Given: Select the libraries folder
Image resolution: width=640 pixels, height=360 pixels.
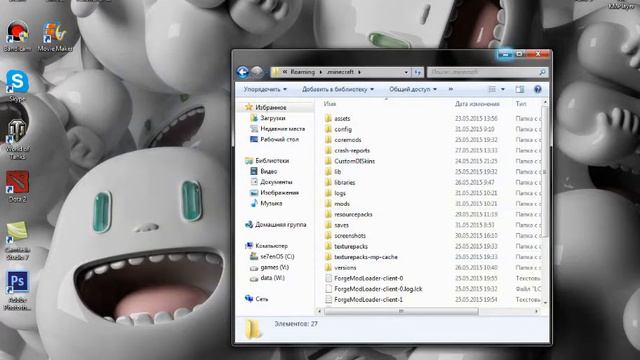Looking at the screenshot, I should pos(344,182).
